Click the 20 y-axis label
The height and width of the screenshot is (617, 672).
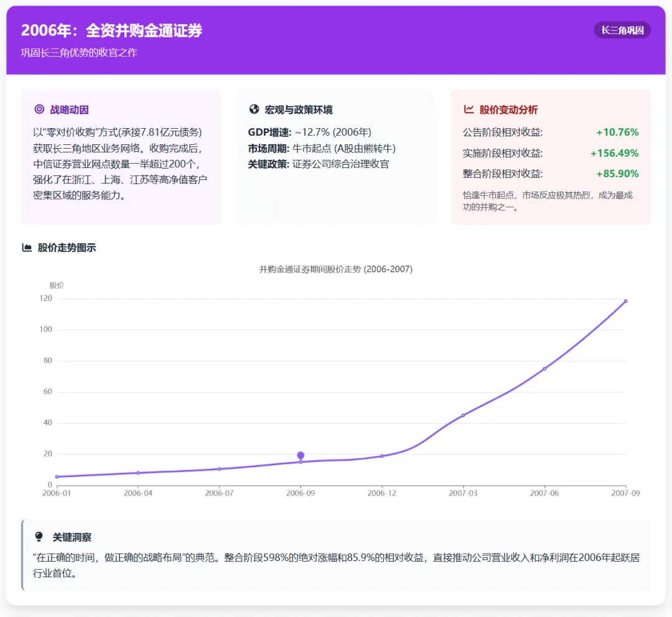coord(47,453)
